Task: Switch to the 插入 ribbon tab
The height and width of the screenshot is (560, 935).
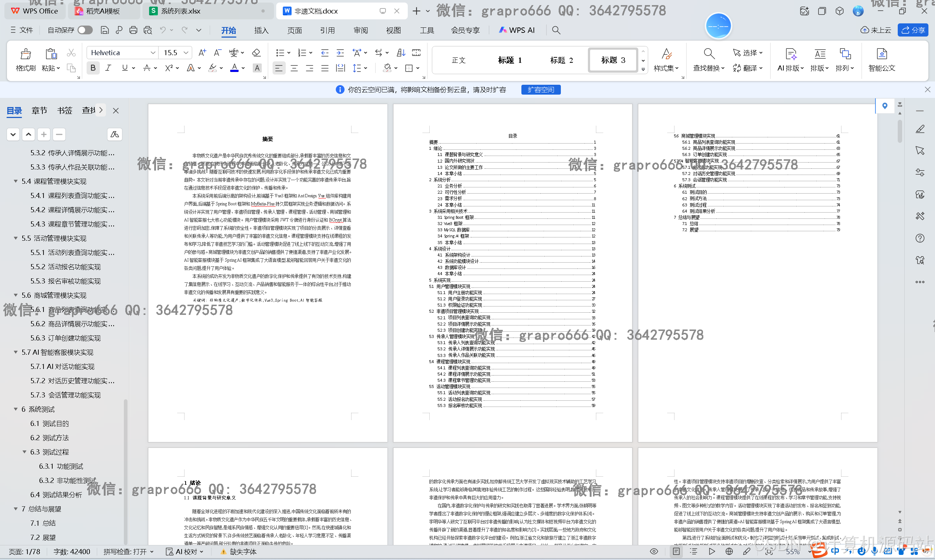Action: pyautogui.click(x=261, y=30)
